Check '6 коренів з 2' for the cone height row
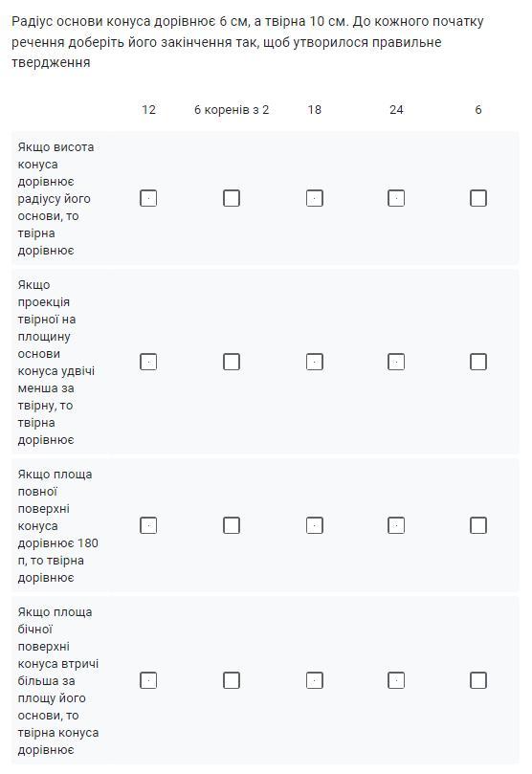Image resolution: width=532 pixels, height=774 pixels. pyautogui.click(x=232, y=198)
